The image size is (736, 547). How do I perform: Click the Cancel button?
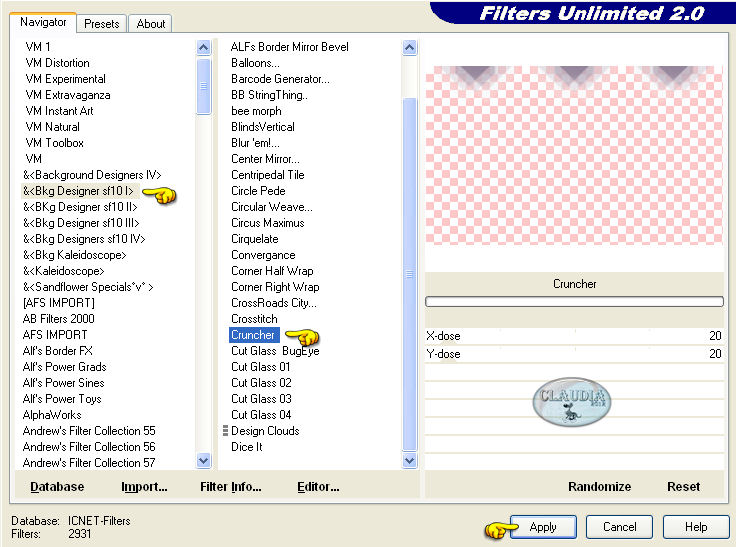click(619, 527)
